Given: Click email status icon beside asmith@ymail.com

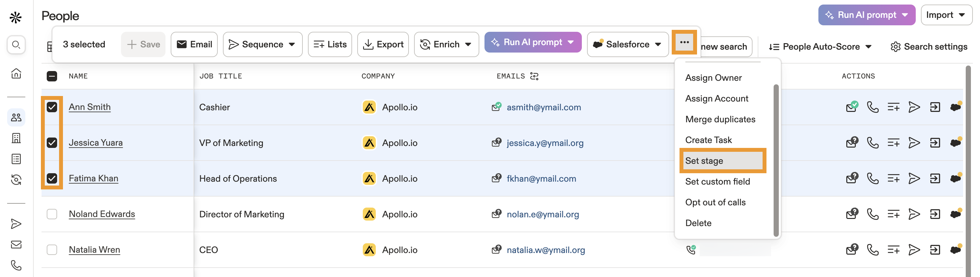Looking at the screenshot, I should [x=496, y=106].
